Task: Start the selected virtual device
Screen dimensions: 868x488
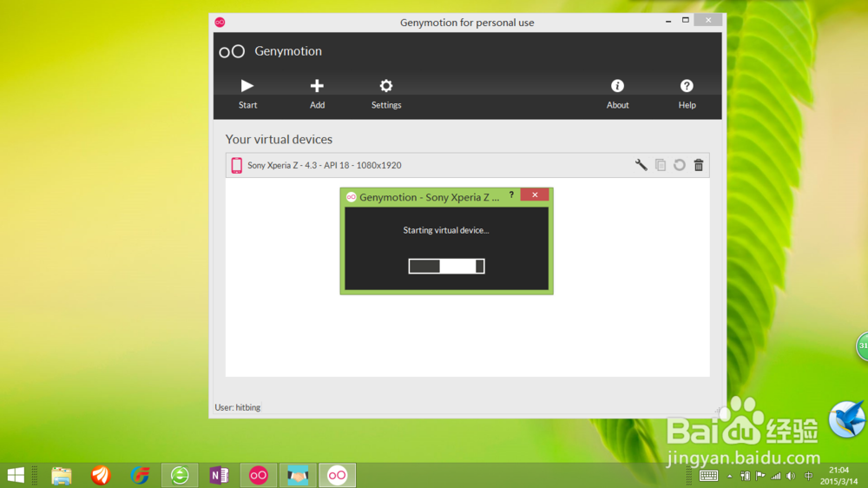Action: click(x=247, y=94)
